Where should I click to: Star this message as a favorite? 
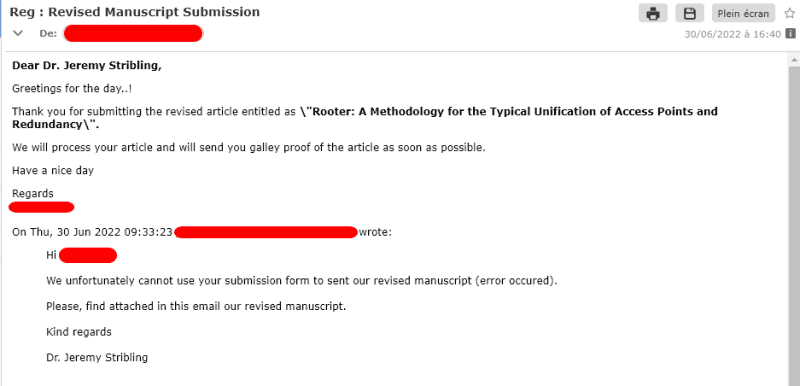(x=789, y=13)
